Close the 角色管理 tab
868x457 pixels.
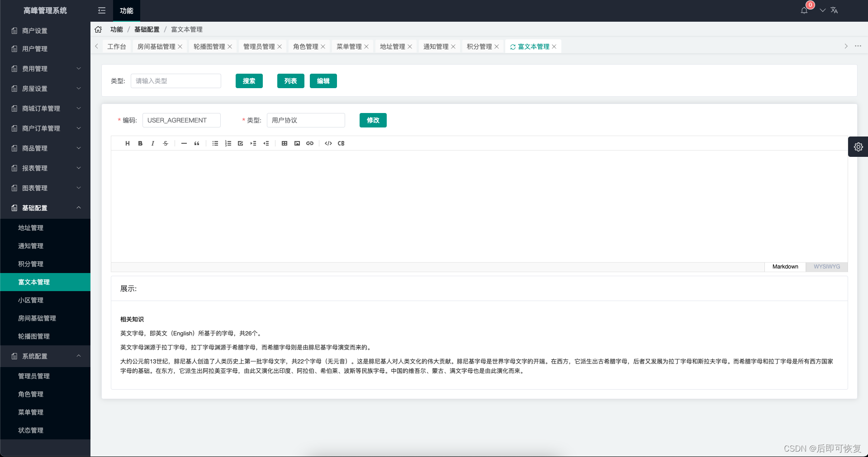coord(323,47)
